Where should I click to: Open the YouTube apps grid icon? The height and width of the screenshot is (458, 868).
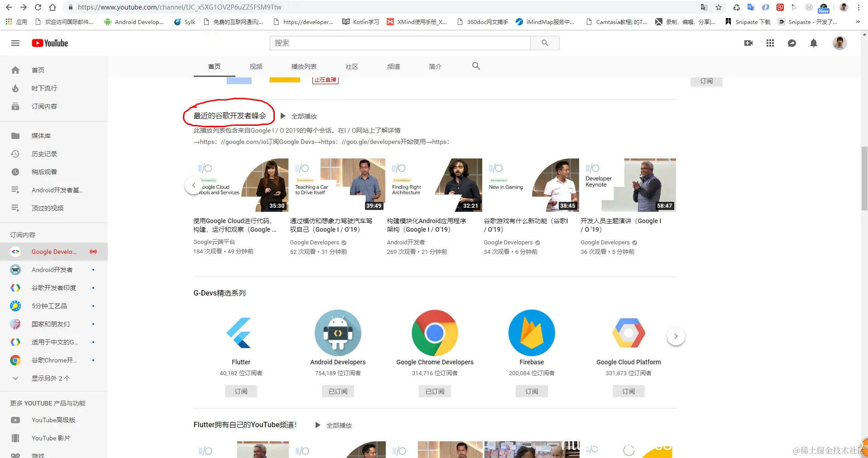[x=770, y=43]
